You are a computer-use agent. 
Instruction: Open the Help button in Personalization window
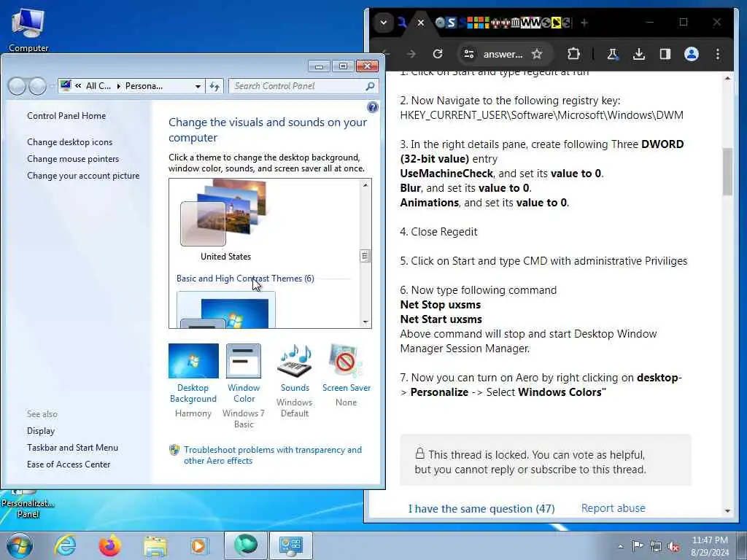373,107
